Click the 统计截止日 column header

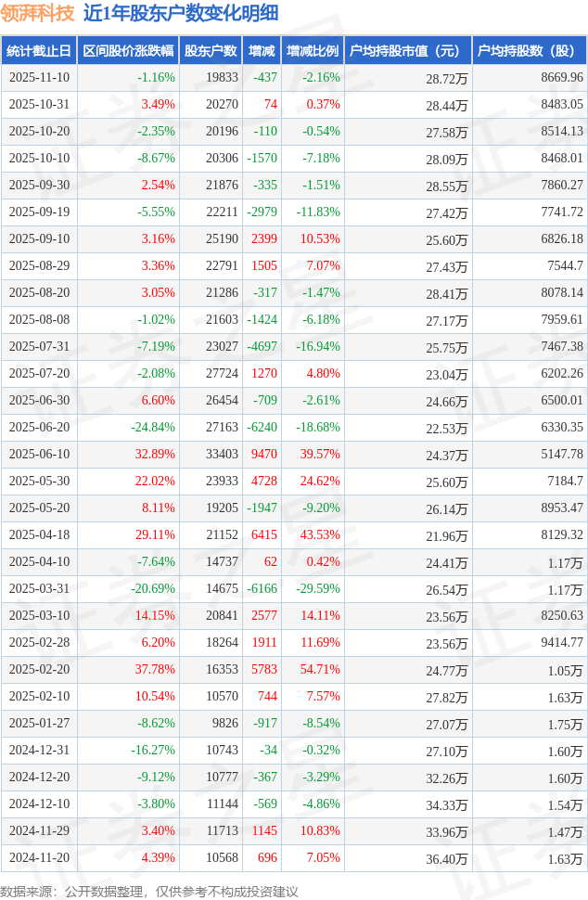pyautogui.click(x=38, y=51)
